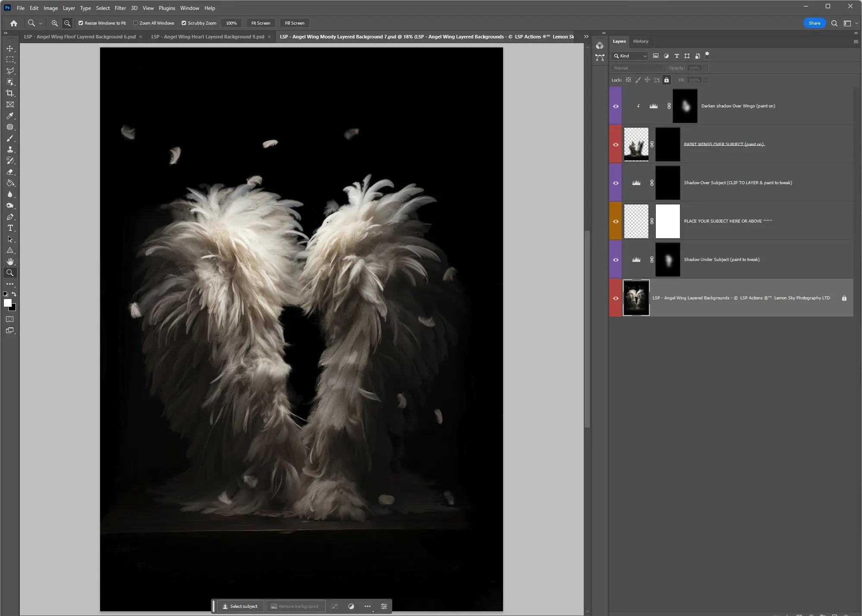Open the layer blend mode dropdown
This screenshot has height=616, width=862.
click(638, 68)
